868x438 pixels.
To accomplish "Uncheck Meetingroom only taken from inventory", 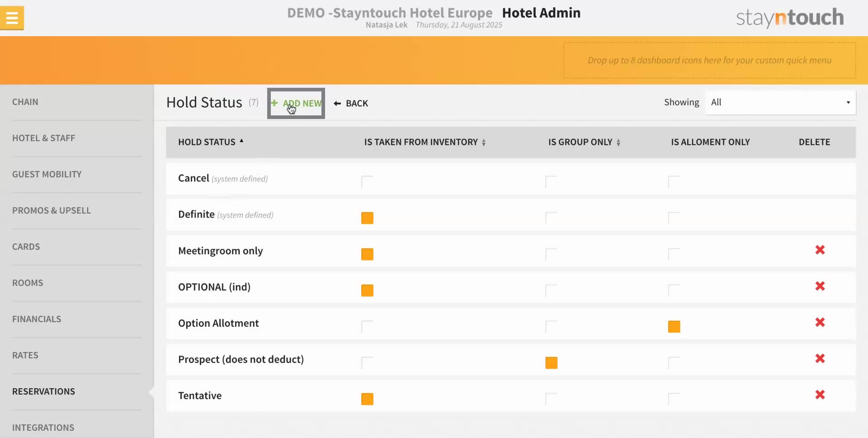I will point(367,254).
